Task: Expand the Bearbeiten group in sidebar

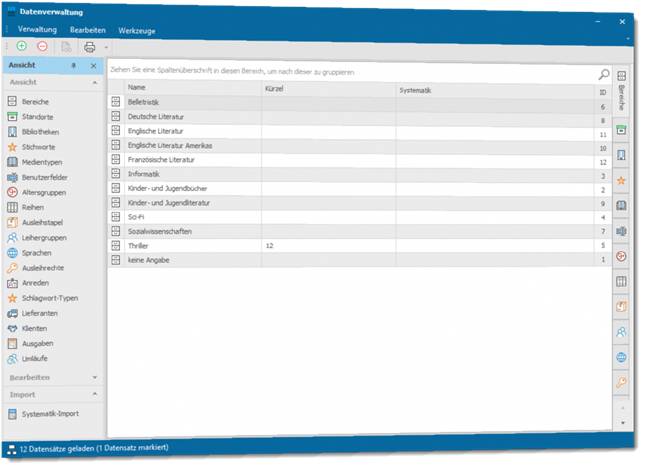Action: click(x=95, y=377)
